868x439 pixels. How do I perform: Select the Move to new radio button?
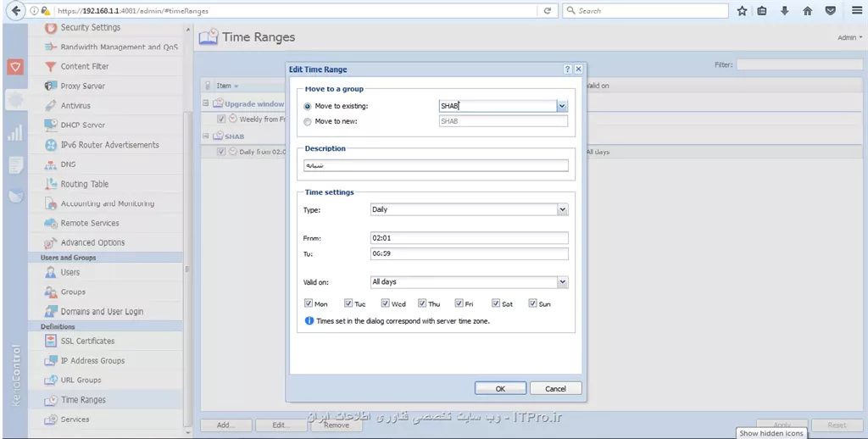click(x=307, y=122)
